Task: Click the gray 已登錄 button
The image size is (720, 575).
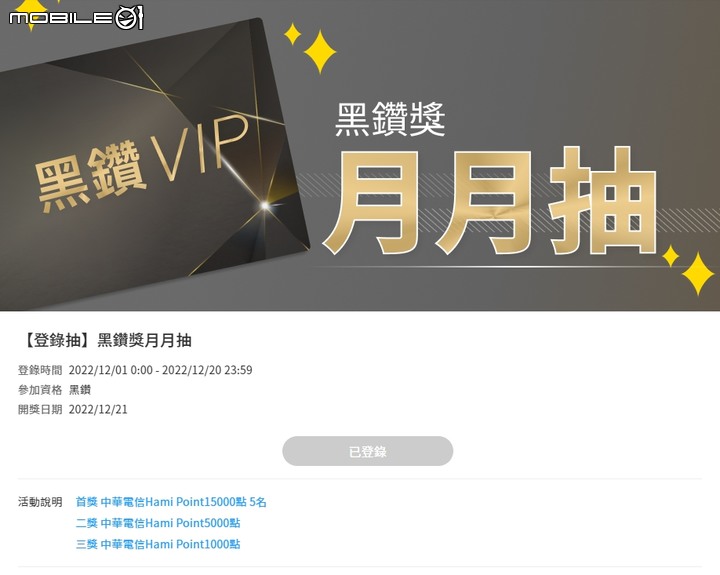Action: 367,451
